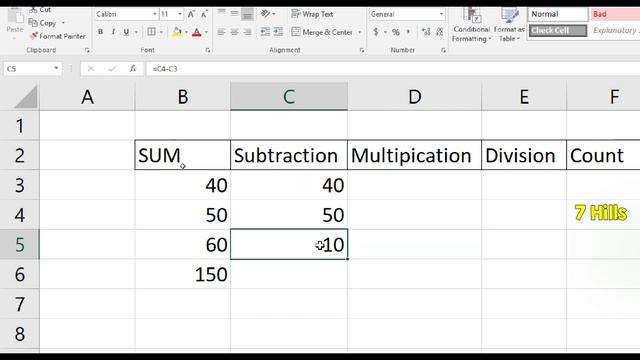Select the cell containing 150
This screenshot has width=640, height=360.
(x=183, y=274)
